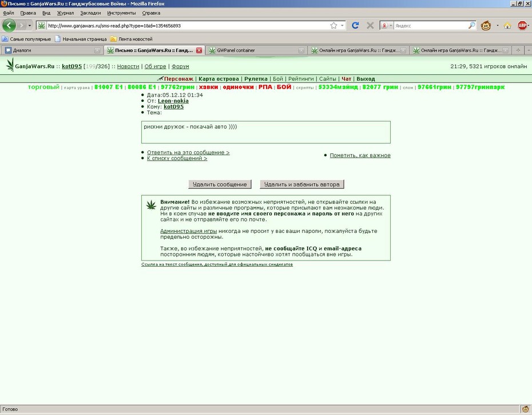Screen dimensions: 532x415
Task: Click Пометить, как важное
Action: pos(360,155)
